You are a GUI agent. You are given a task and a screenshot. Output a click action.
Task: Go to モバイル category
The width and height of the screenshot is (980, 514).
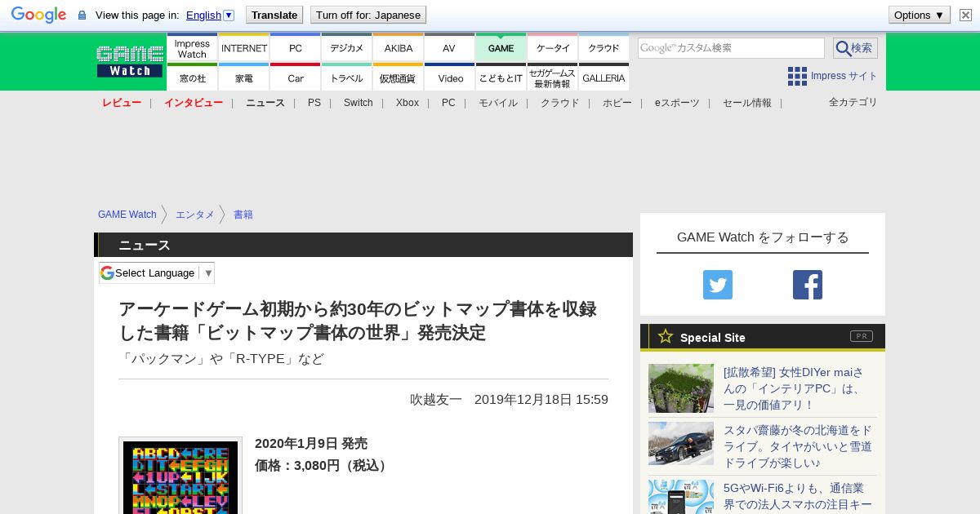click(498, 103)
